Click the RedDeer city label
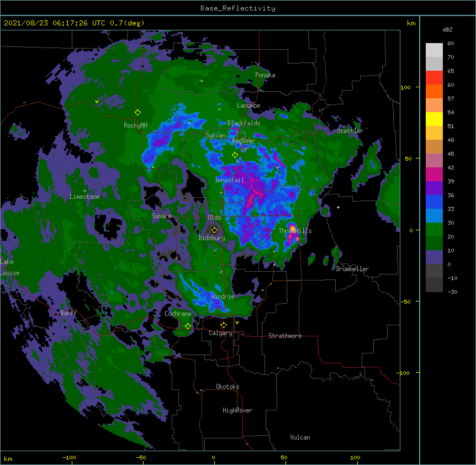The width and height of the screenshot is (476, 465). (x=244, y=141)
